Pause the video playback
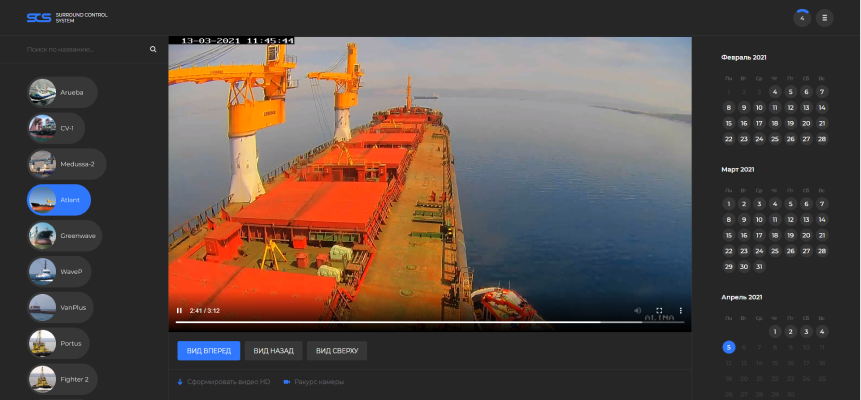This screenshot has height=400, width=861. 179,310
